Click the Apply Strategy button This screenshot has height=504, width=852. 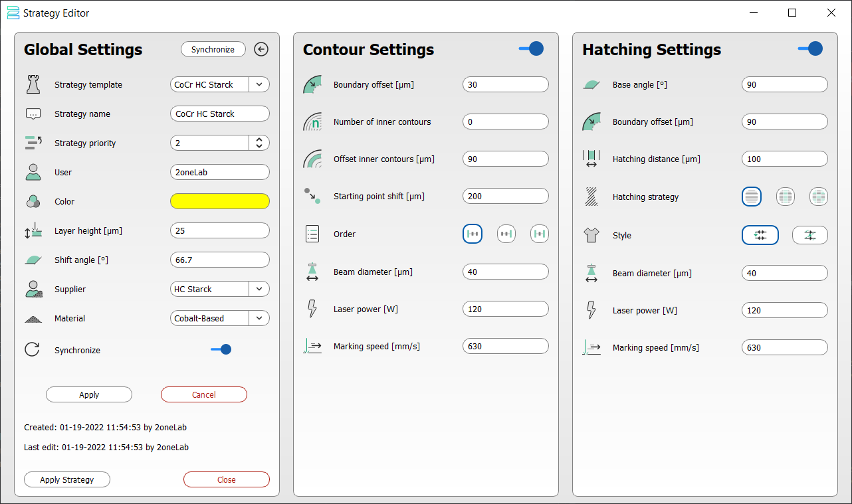pyautogui.click(x=67, y=479)
